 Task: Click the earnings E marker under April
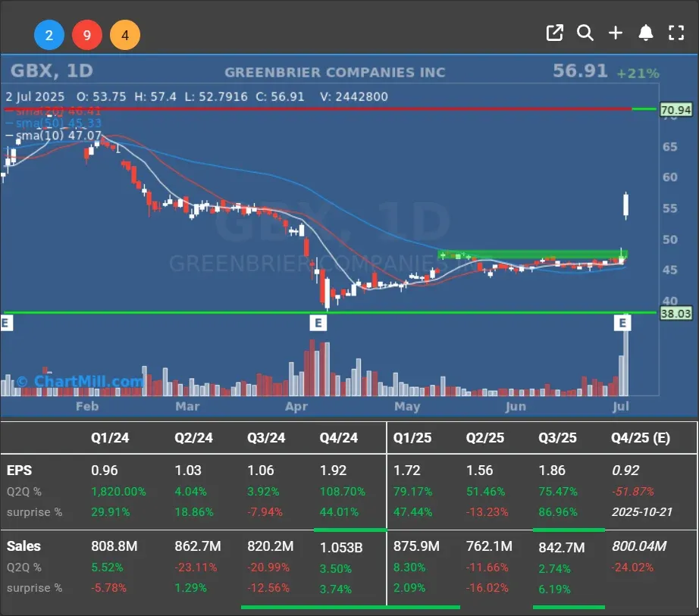[318, 323]
